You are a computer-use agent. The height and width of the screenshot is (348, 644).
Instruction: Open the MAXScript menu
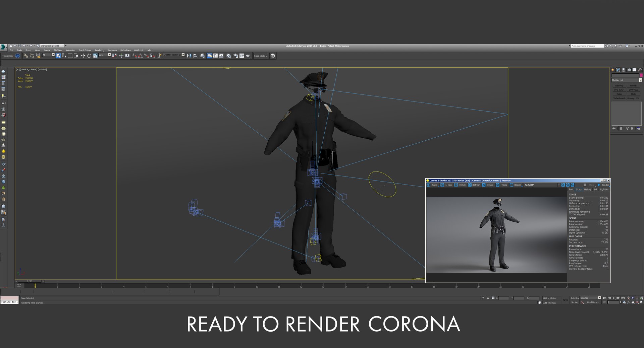(x=138, y=50)
